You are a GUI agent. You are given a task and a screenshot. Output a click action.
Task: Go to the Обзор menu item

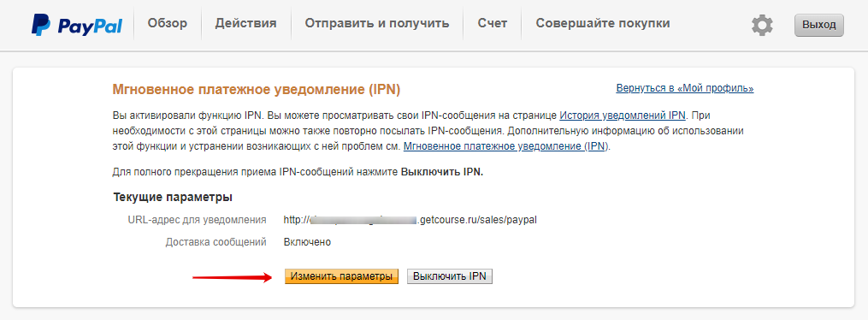(x=167, y=23)
